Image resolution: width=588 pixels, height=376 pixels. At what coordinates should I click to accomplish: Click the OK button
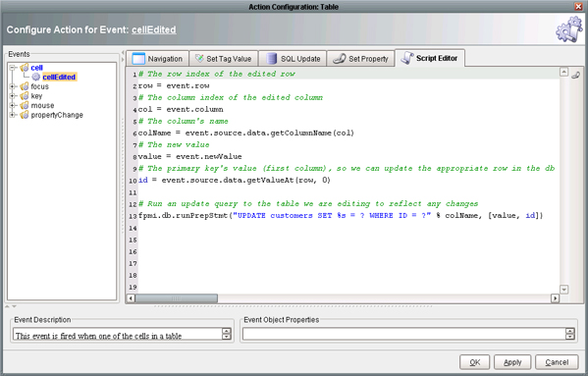pyautogui.click(x=475, y=362)
